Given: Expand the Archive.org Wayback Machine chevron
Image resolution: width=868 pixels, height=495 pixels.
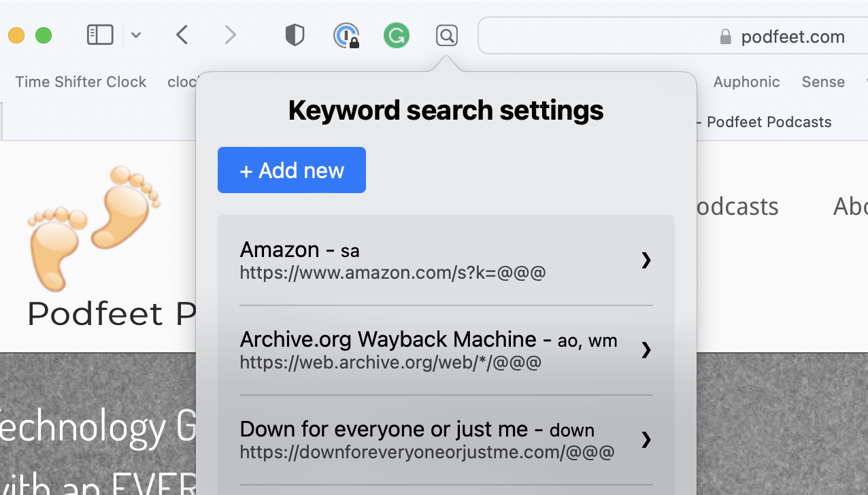Looking at the screenshot, I should coord(646,350).
